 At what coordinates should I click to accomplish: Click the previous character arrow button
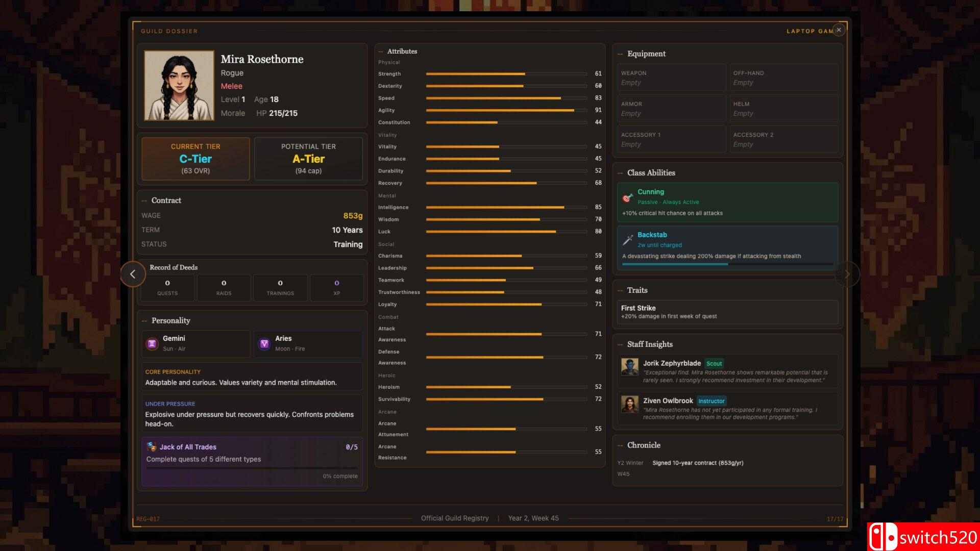133,274
